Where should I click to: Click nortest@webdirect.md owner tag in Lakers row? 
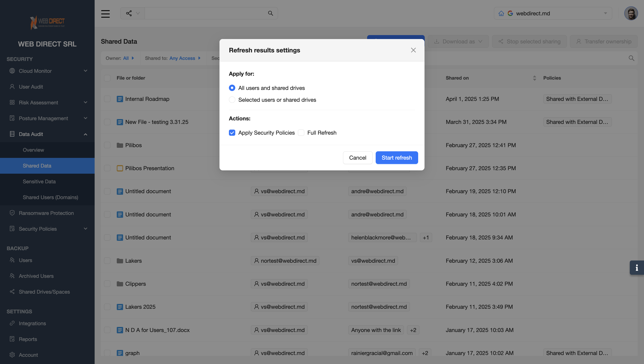[285, 261]
